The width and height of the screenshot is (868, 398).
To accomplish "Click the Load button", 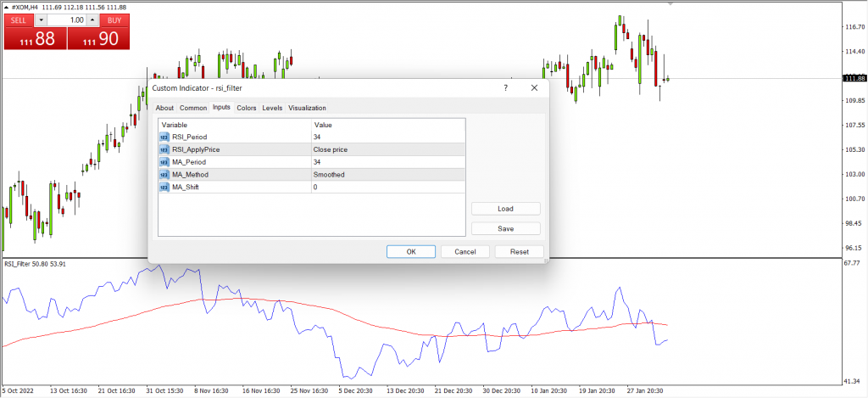I will 505,209.
